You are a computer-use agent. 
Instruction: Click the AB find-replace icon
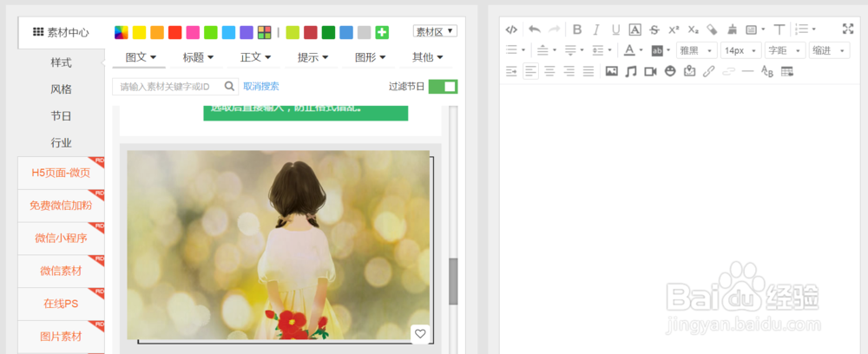pyautogui.click(x=766, y=71)
